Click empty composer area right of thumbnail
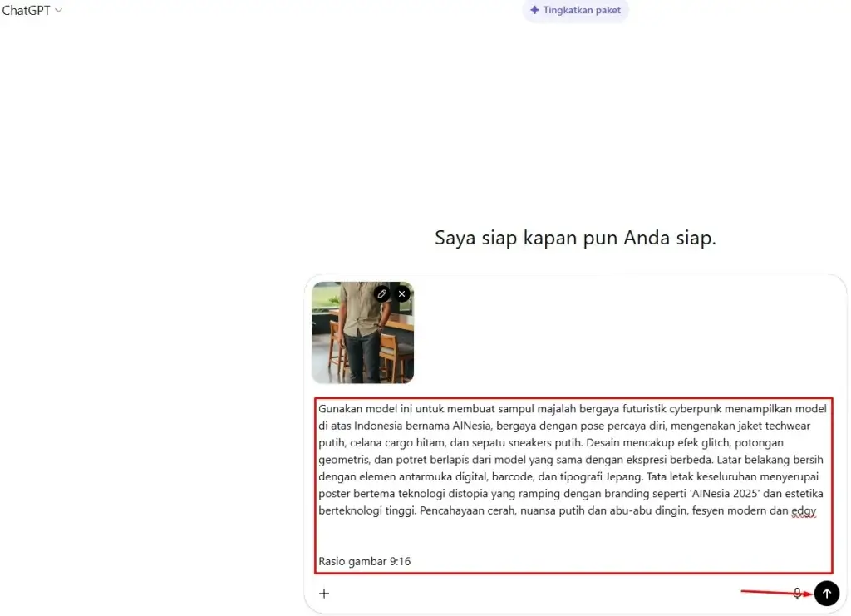 (623, 333)
